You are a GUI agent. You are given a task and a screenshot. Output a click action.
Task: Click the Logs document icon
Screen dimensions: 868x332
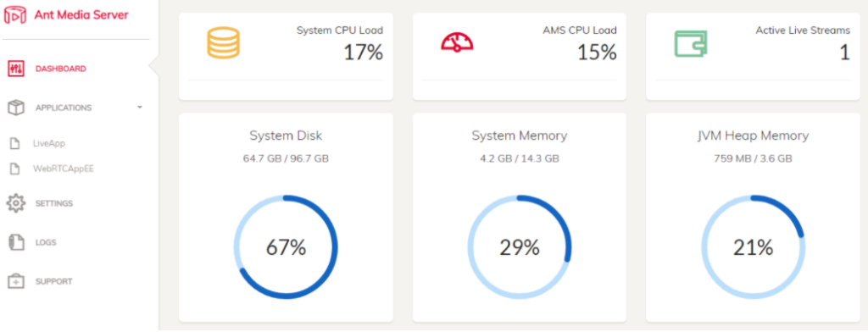16,242
